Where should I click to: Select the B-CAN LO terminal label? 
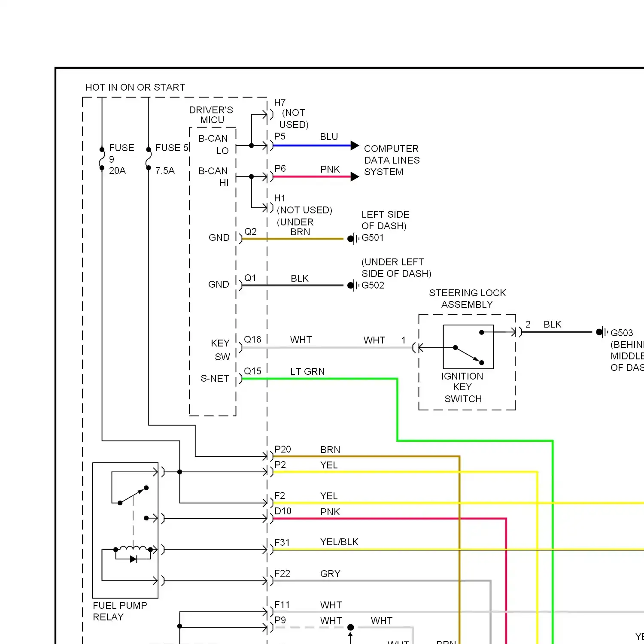point(213,144)
